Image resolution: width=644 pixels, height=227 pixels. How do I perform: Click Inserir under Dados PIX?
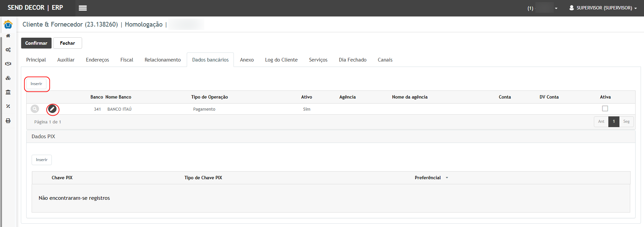[x=42, y=160]
